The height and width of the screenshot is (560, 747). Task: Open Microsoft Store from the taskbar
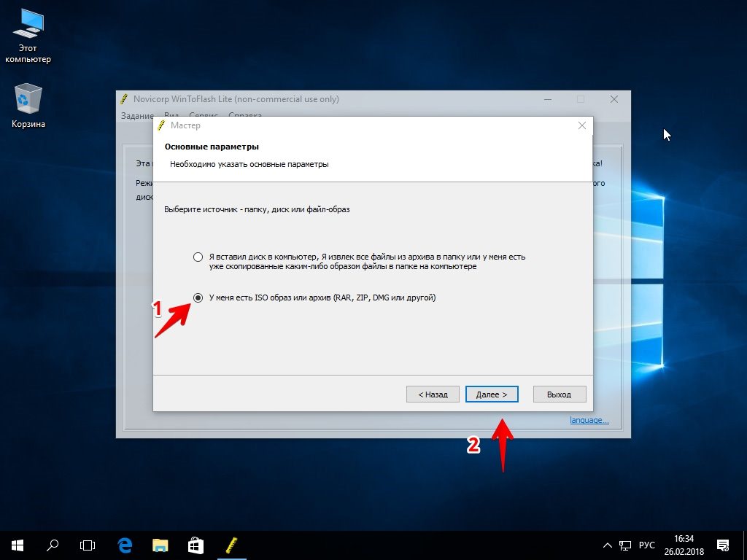click(196, 545)
